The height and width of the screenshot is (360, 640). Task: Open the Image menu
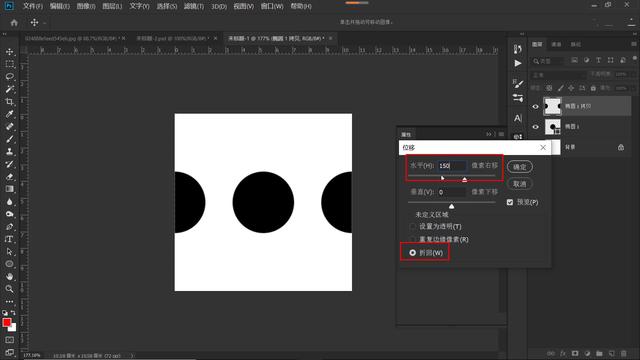86,6
